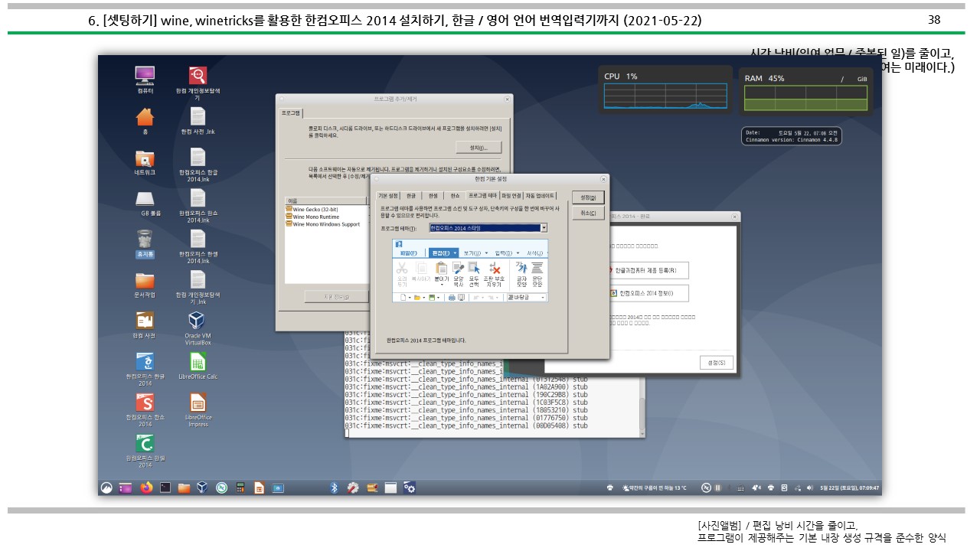
Task: Open the calculator panel icon
Action: [240, 487]
